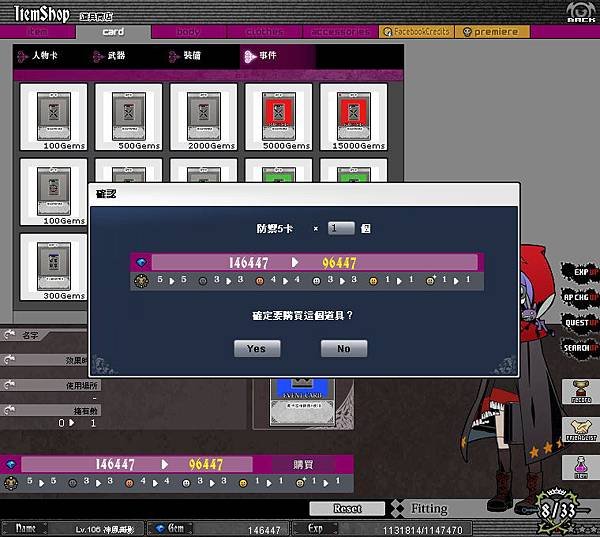600x537 pixels.
Task: Click the Fitting button
Action: click(429, 509)
